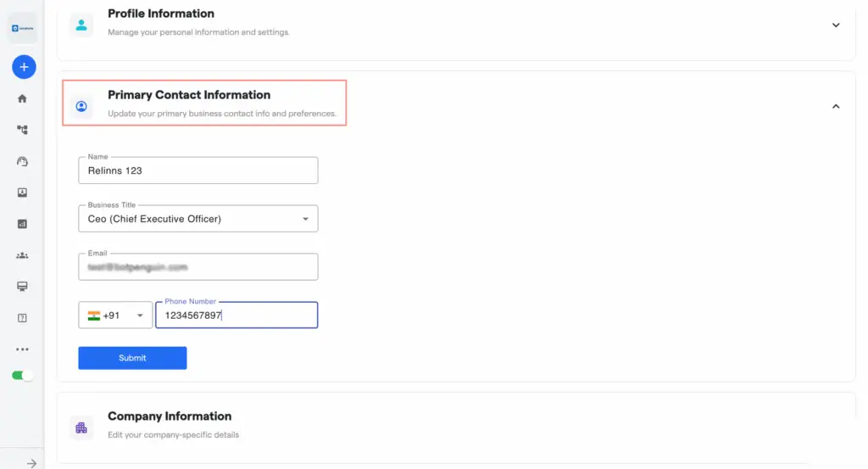This screenshot has width=868, height=469.
Task: Click the inbox icon in sidebar
Action: 22,193
